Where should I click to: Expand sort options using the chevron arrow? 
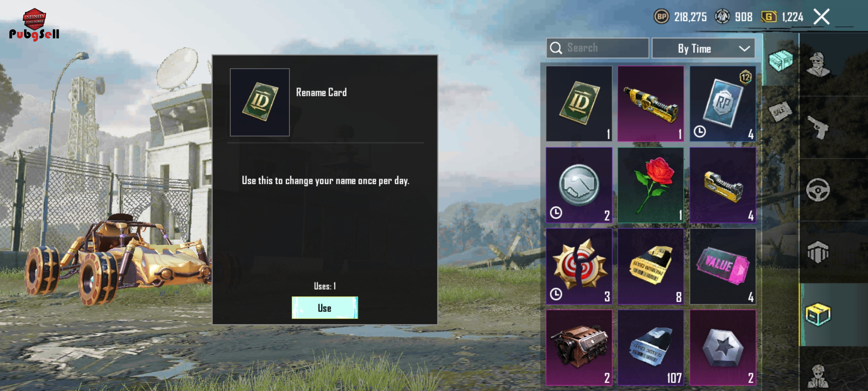click(x=744, y=49)
